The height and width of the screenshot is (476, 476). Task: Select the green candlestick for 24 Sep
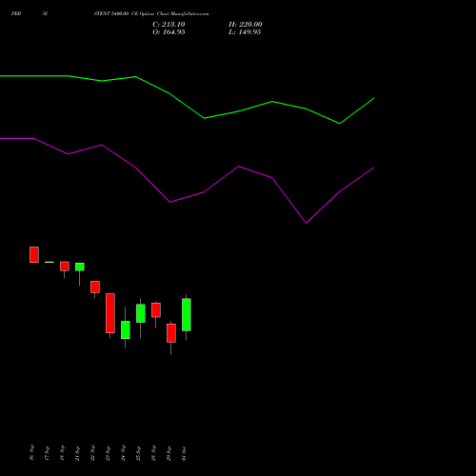[126, 329]
